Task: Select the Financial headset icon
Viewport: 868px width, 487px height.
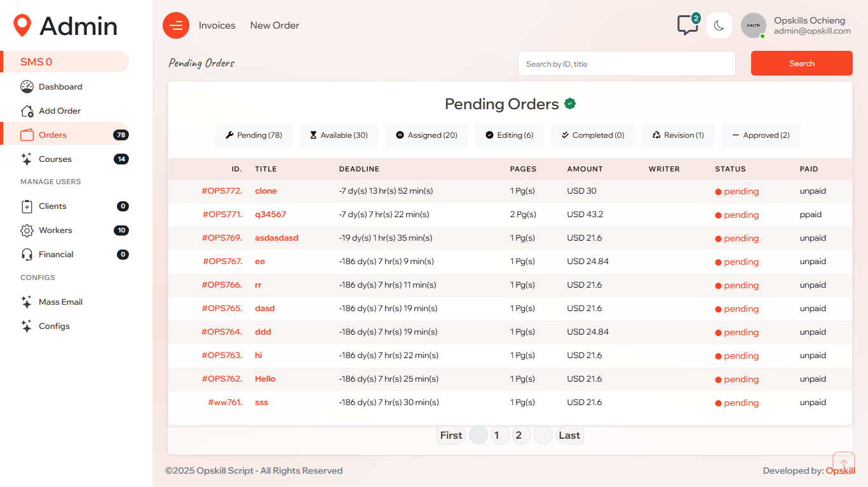Action: click(x=27, y=255)
